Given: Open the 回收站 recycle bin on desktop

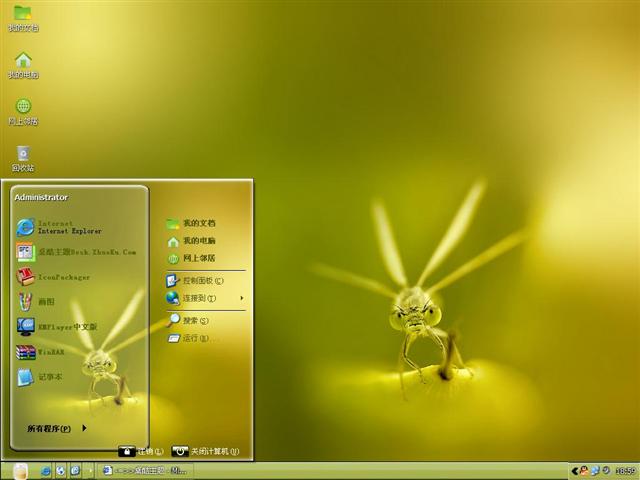Looking at the screenshot, I should pyautogui.click(x=23, y=158).
